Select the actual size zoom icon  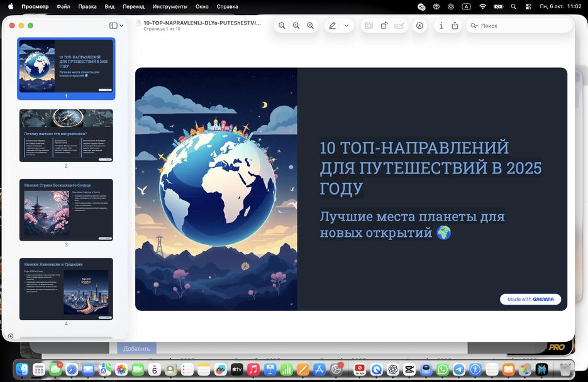pos(296,25)
